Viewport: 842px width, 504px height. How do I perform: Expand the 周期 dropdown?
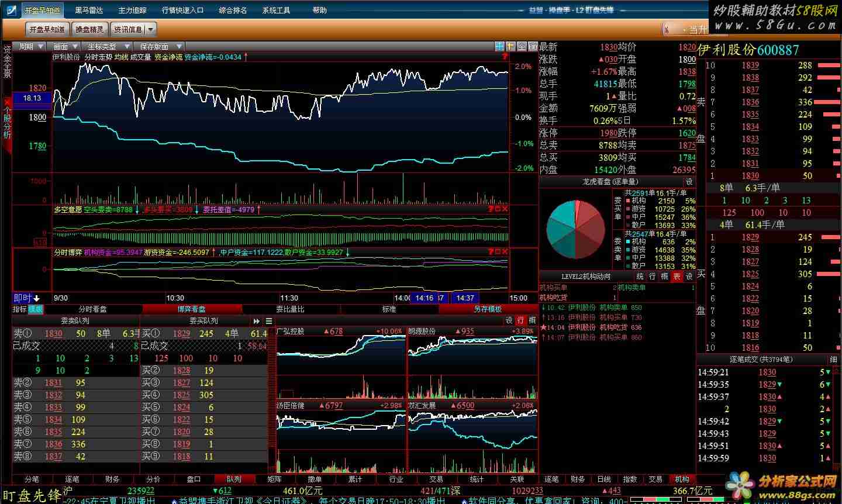pyautogui.click(x=31, y=46)
